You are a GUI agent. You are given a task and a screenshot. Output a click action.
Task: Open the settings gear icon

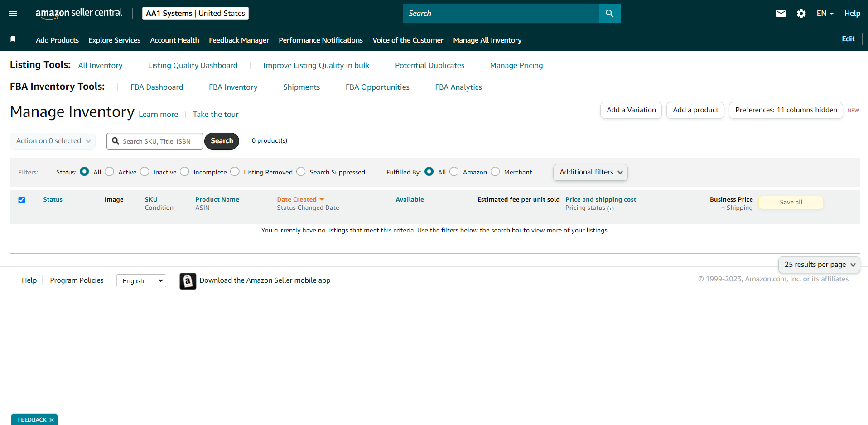tap(801, 14)
